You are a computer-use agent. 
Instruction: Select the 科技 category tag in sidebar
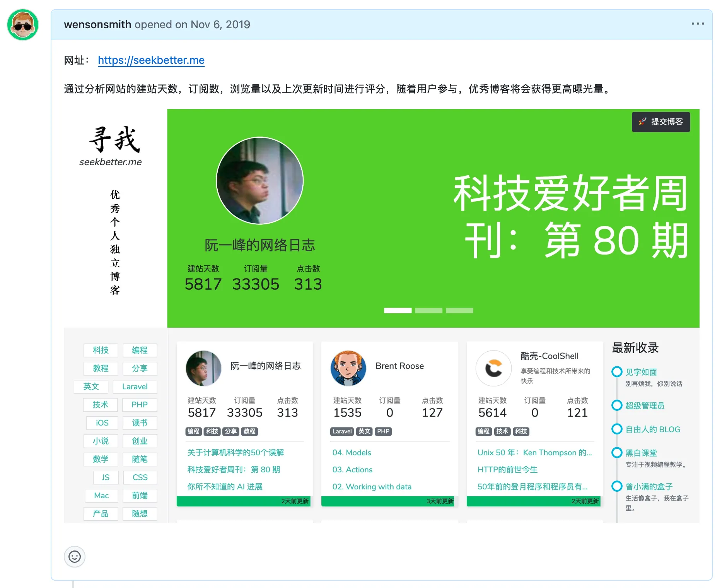point(101,350)
